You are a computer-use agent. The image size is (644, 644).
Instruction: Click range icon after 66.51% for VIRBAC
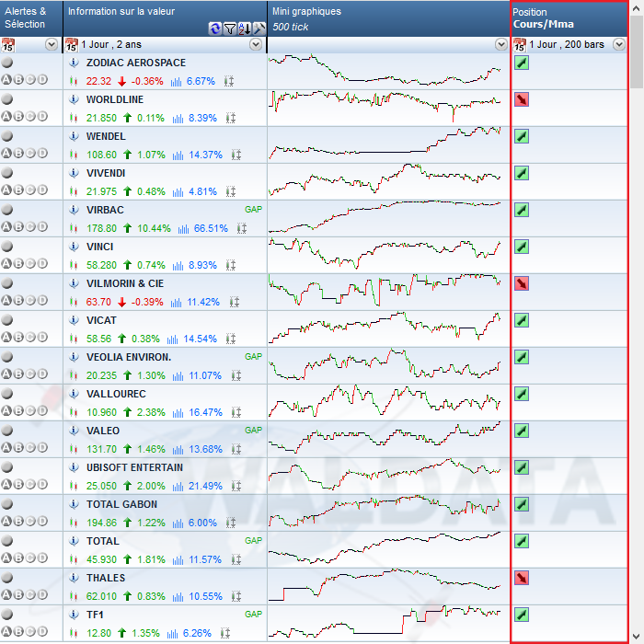pyautogui.click(x=241, y=228)
